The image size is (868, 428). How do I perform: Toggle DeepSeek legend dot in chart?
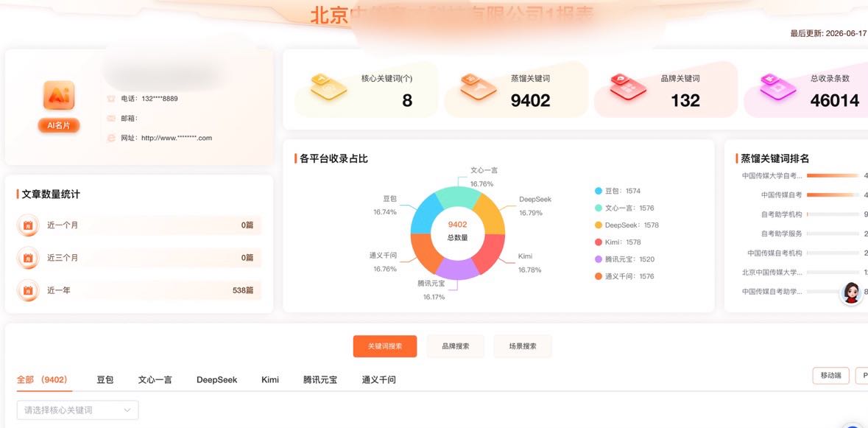point(598,225)
